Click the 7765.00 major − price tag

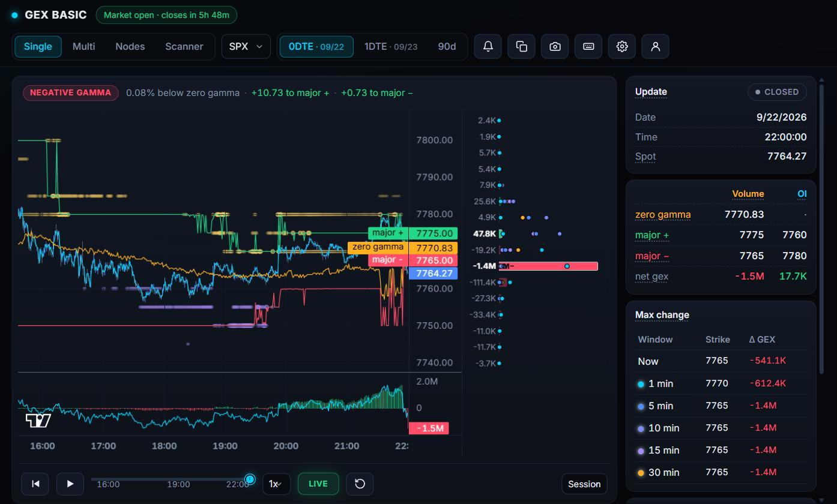coord(434,260)
